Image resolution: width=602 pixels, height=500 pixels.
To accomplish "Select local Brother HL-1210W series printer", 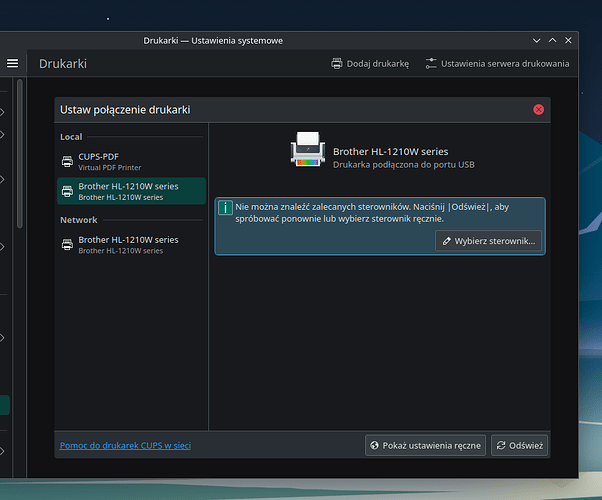I will [x=131, y=191].
